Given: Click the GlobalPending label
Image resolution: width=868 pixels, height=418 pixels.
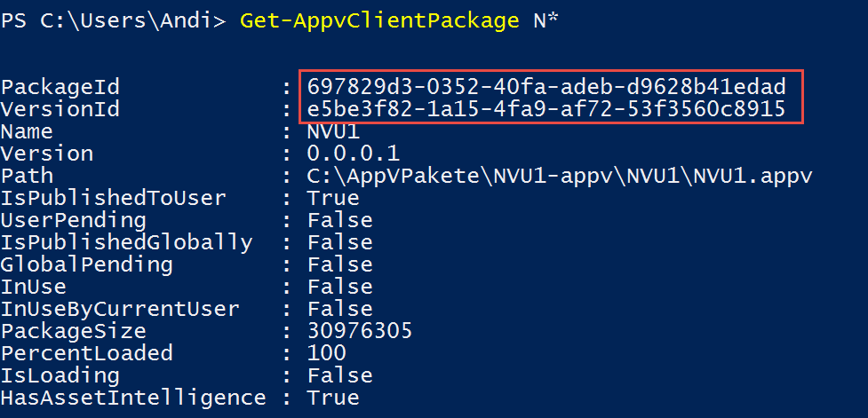Looking at the screenshot, I should [x=86, y=264].
